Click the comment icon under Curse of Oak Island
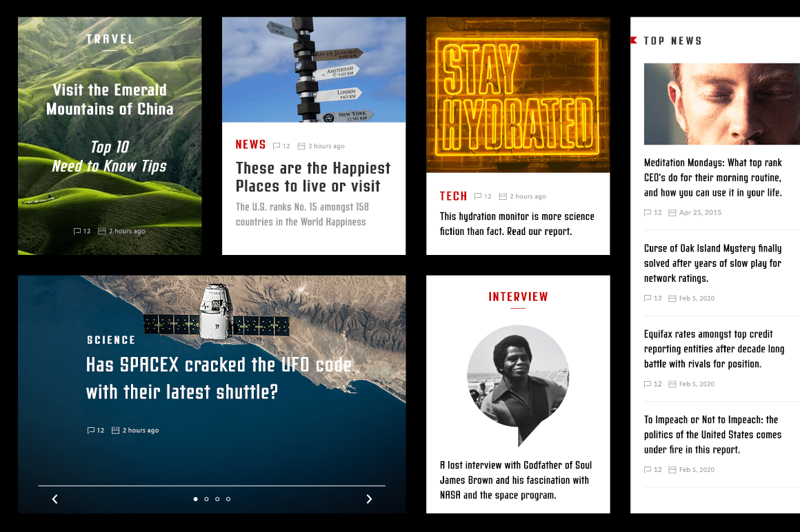The width and height of the screenshot is (800, 532). (x=648, y=298)
